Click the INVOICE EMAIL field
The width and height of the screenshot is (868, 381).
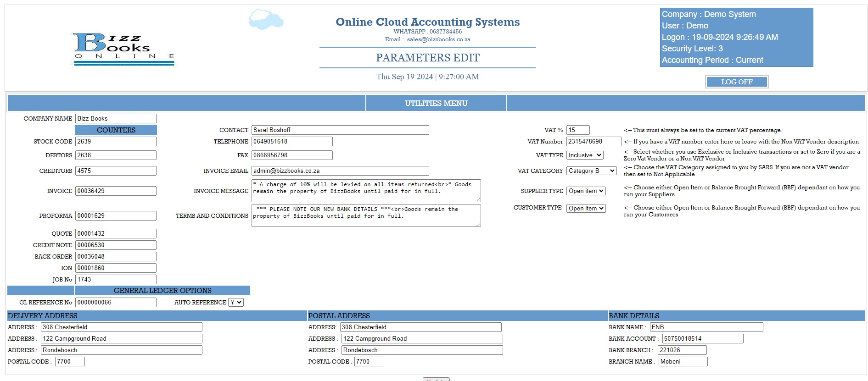tap(340, 171)
